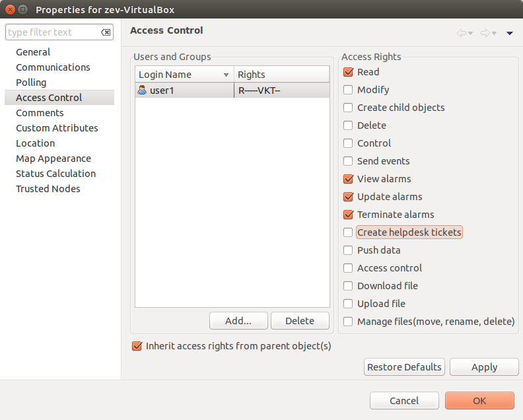523x420 pixels.
Task: Click the Restore Defaults button
Action: click(x=404, y=367)
